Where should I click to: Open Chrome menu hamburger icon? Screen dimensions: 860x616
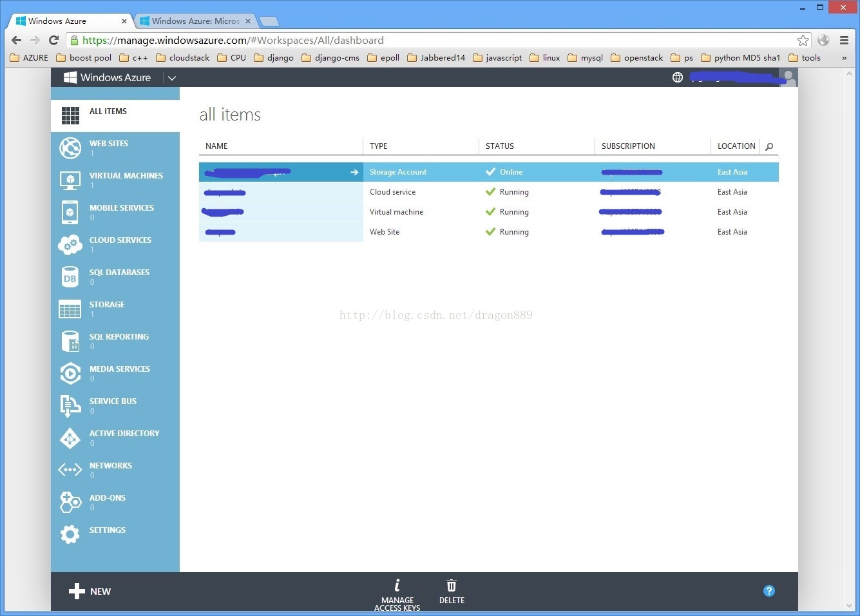[x=844, y=40]
